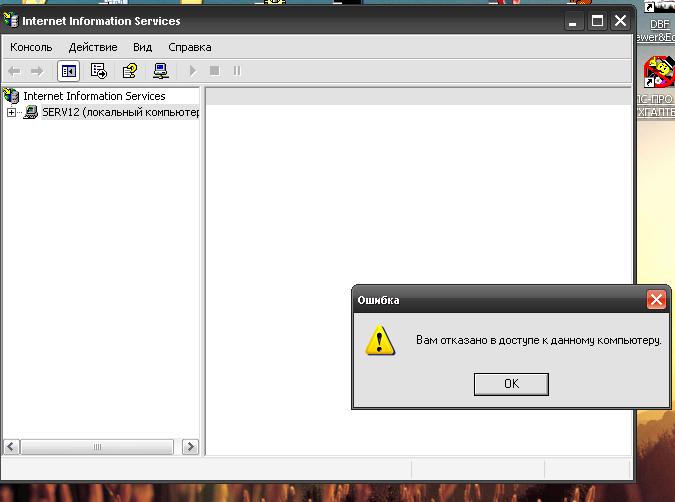Select Internet Information Services root node
The height and width of the screenshot is (502, 675).
click(94, 96)
